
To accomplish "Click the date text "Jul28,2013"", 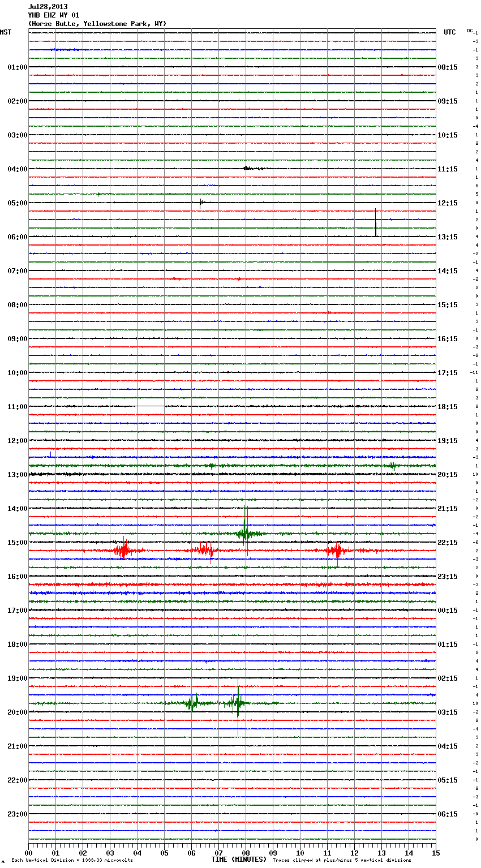I will coord(48,7).
